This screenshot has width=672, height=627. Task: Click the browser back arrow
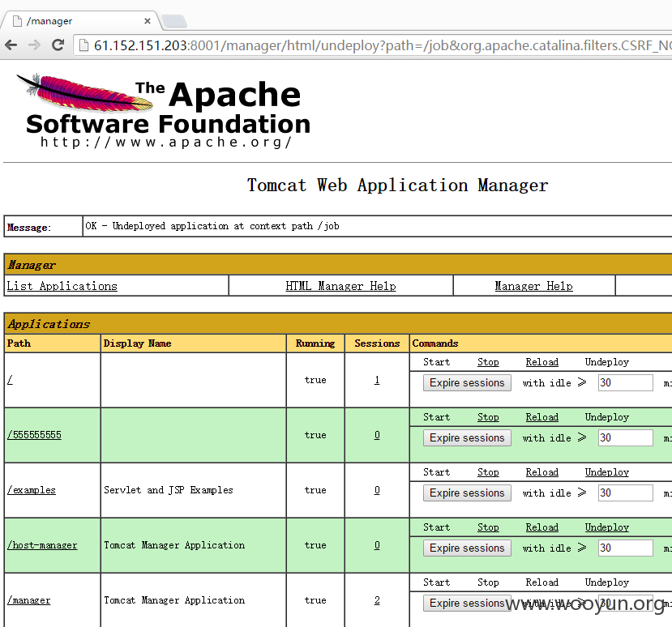(x=11, y=45)
